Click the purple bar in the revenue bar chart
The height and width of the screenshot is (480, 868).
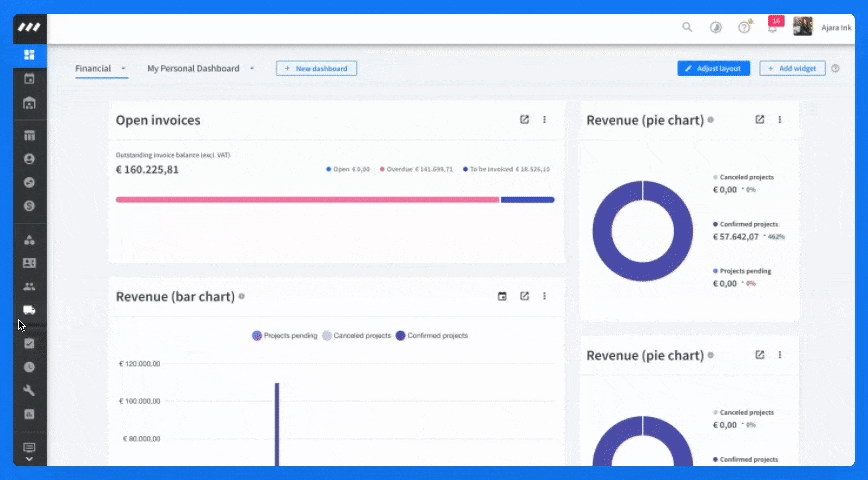(x=277, y=424)
